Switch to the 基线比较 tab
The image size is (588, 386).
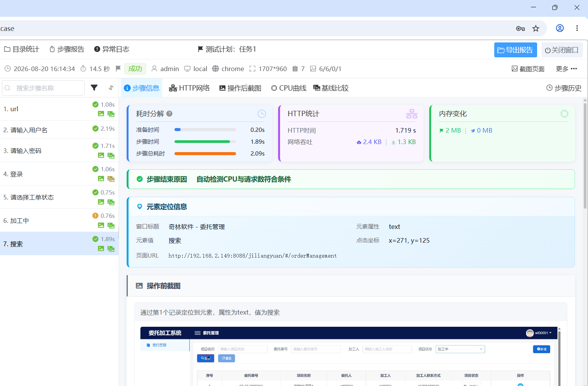331,88
